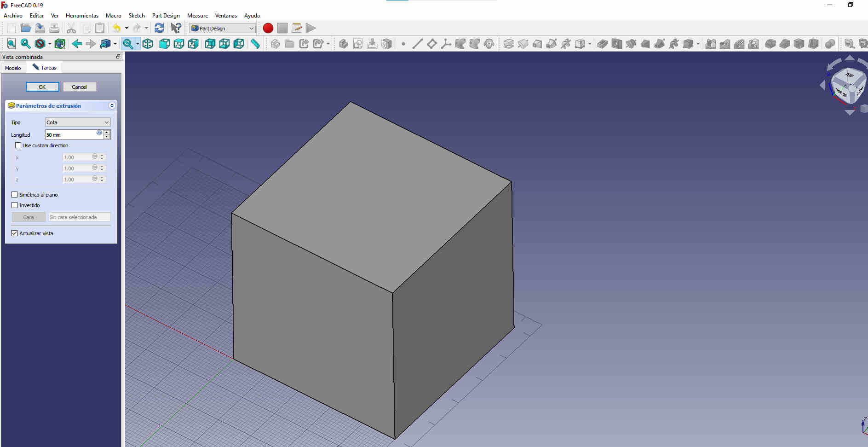Click the Mirrored pattern tool icon

click(711, 44)
